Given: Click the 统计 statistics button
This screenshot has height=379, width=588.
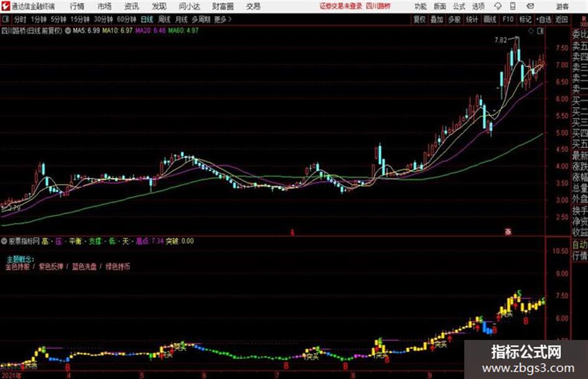Looking at the screenshot, I should (x=472, y=19).
